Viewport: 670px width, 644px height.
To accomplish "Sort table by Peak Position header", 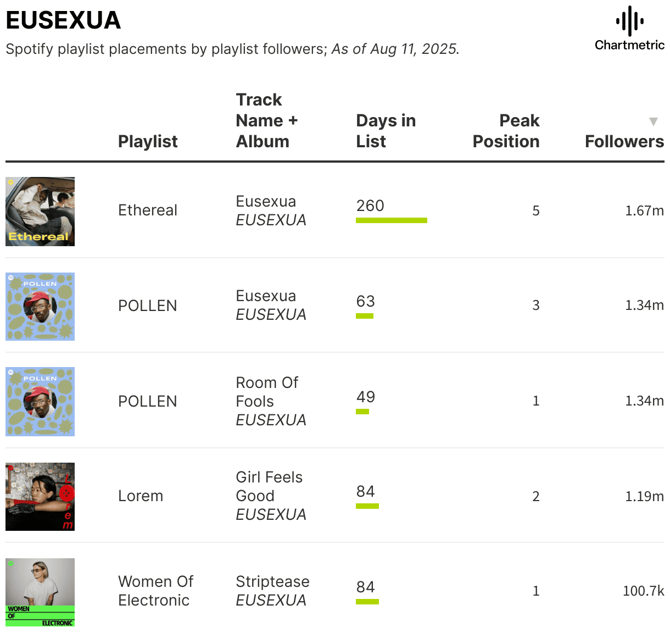I will pos(506,131).
